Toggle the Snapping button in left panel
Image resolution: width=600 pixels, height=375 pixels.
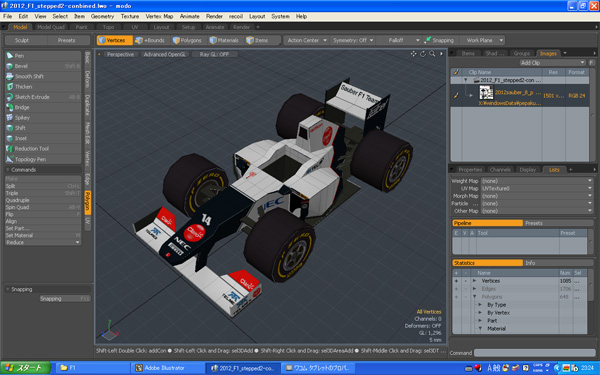(65, 299)
